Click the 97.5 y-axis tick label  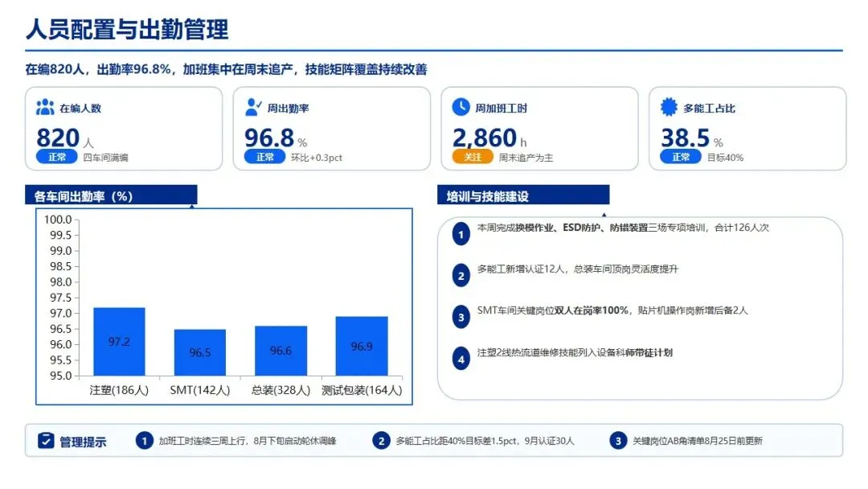click(x=61, y=298)
